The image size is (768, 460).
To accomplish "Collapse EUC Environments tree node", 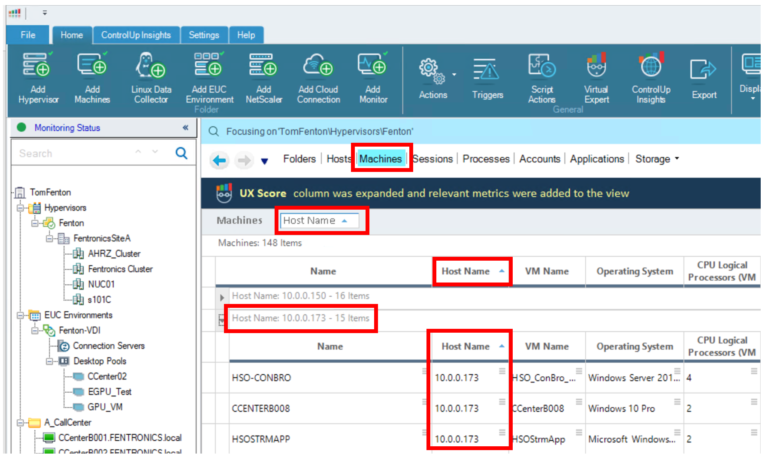I will [21, 315].
